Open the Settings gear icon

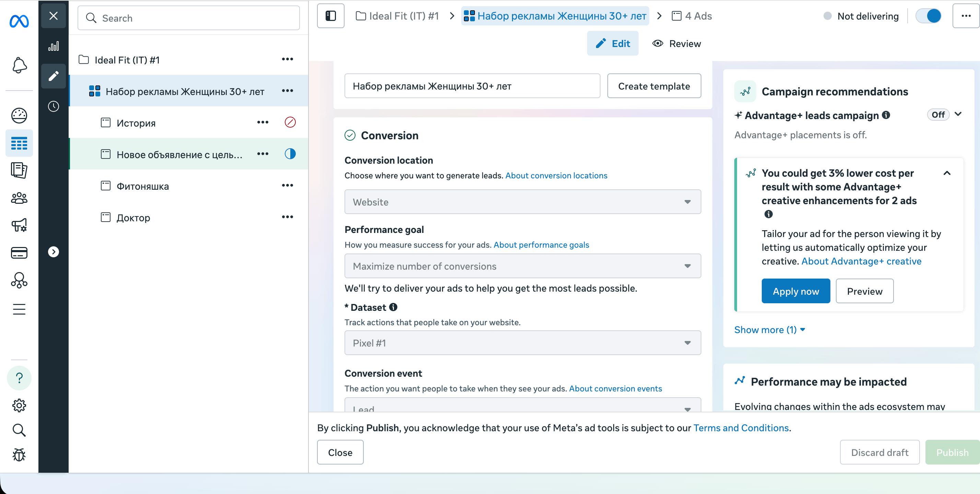click(19, 405)
